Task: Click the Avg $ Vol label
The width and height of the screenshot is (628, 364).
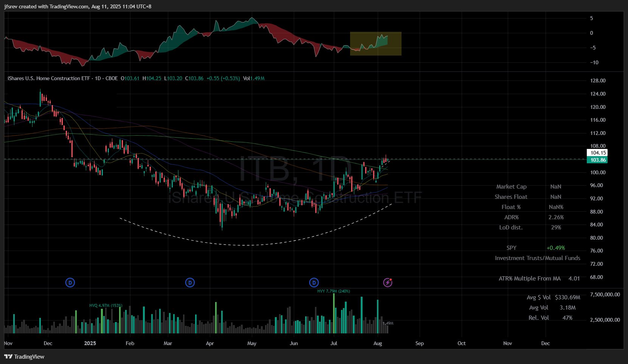Action: tap(539, 297)
